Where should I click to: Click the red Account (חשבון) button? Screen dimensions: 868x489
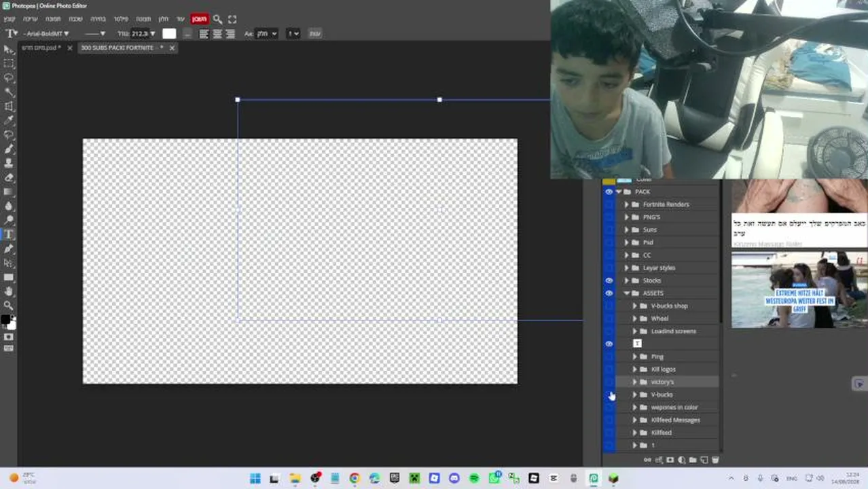[x=199, y=19]
